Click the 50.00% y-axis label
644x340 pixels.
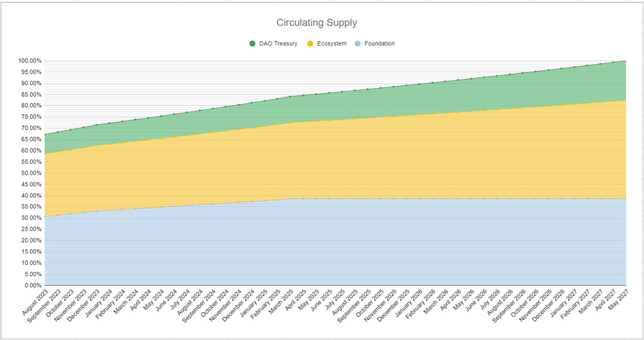31,173
